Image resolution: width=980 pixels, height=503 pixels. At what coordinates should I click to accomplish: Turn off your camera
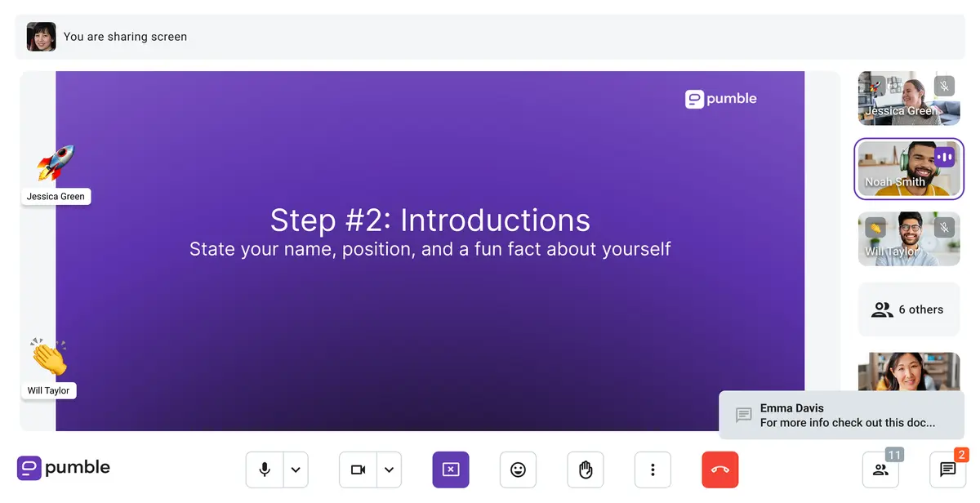(x=357, y=470)
